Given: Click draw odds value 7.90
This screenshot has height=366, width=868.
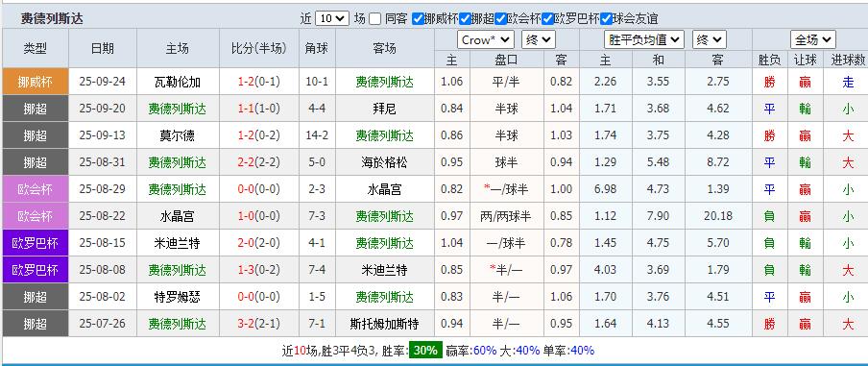Looking at the screenshot, I should click(658, 216).
